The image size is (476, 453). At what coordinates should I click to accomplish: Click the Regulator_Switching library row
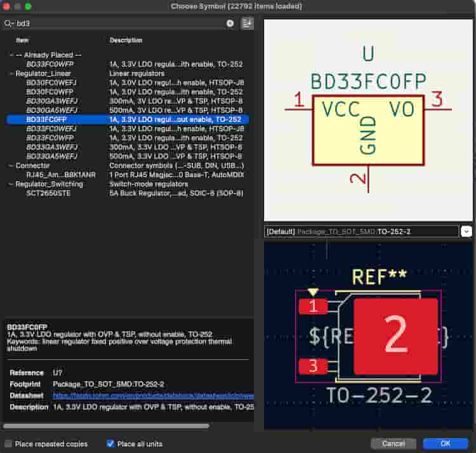tap(128, 184)
